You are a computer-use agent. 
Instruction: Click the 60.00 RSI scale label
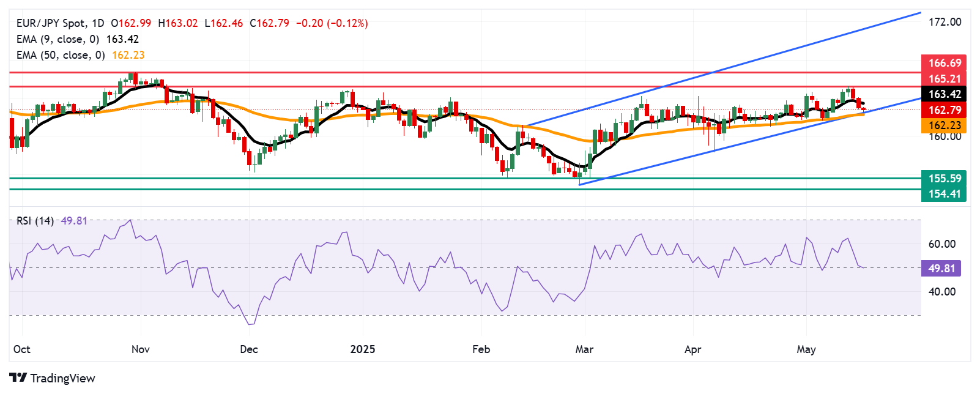[942, 244]
